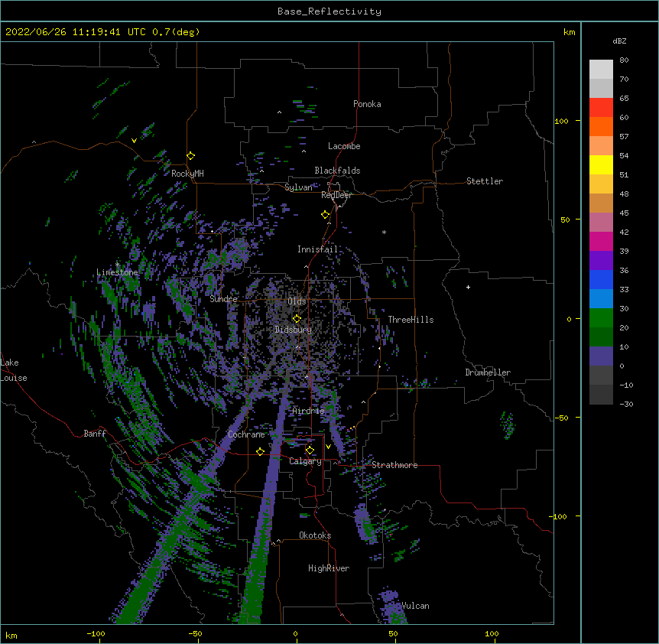
Task: Select the Limestone label
Action: point(117,272)
